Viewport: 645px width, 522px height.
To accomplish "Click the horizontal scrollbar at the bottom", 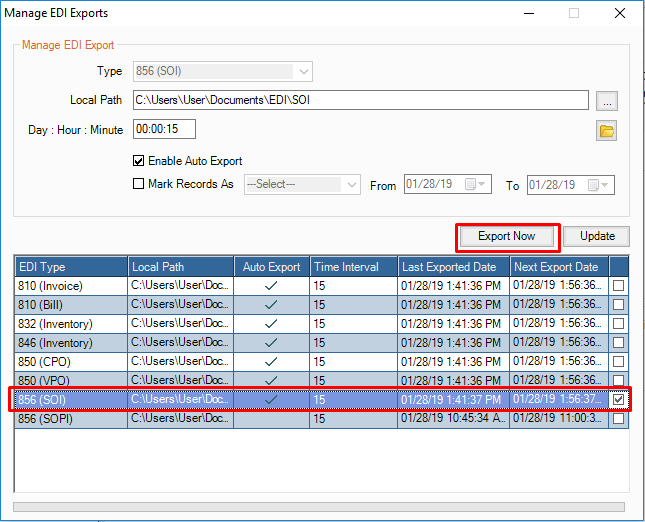I will click(x=318, y=507).
